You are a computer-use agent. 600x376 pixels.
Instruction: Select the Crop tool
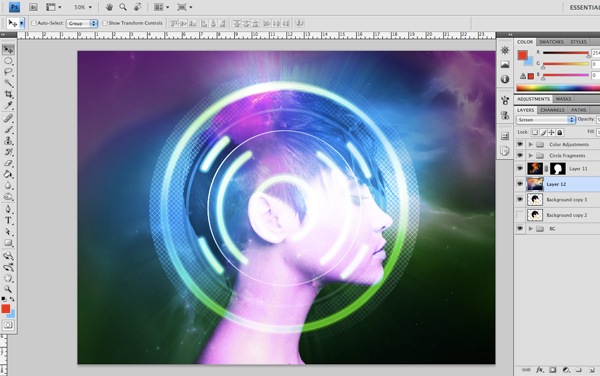(x=8, y=94)
